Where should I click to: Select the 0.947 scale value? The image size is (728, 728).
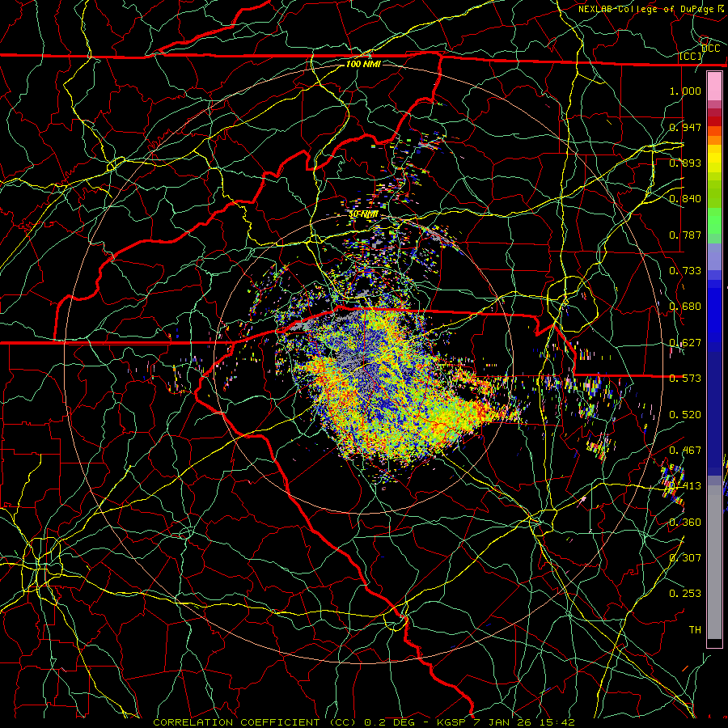pos(685,127)
